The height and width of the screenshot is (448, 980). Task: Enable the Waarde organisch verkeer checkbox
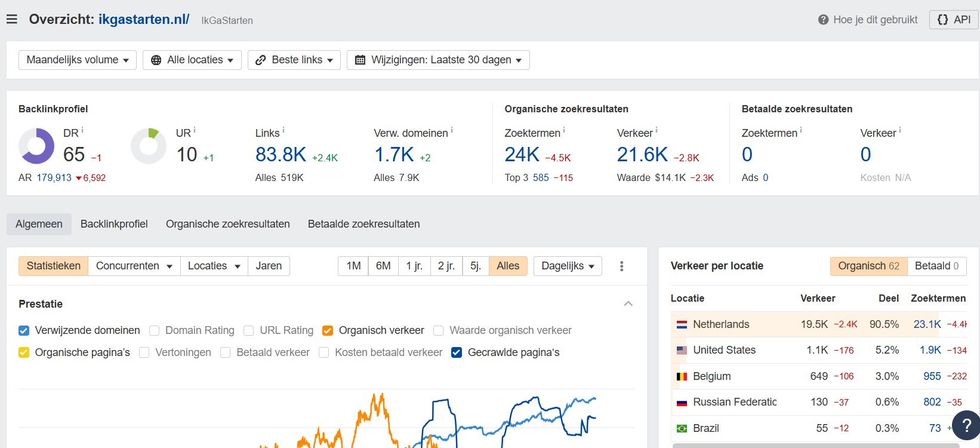(x=438, y=330)
